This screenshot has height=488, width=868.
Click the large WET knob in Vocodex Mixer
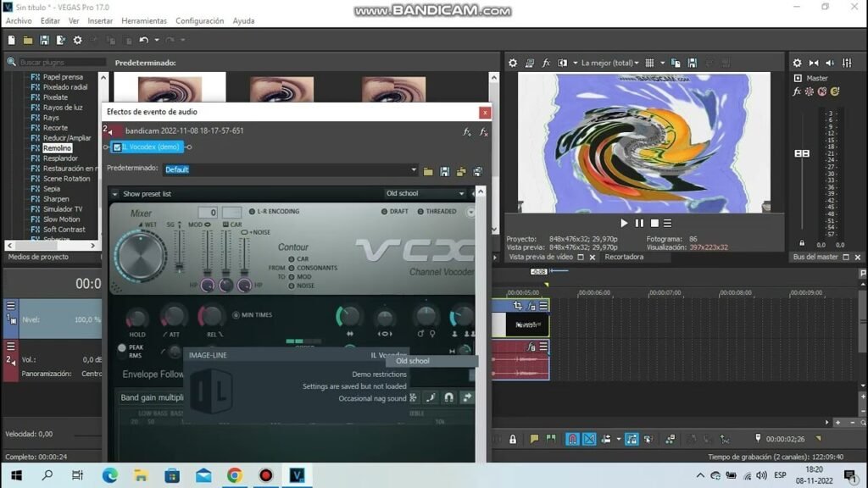coord(141,256)
